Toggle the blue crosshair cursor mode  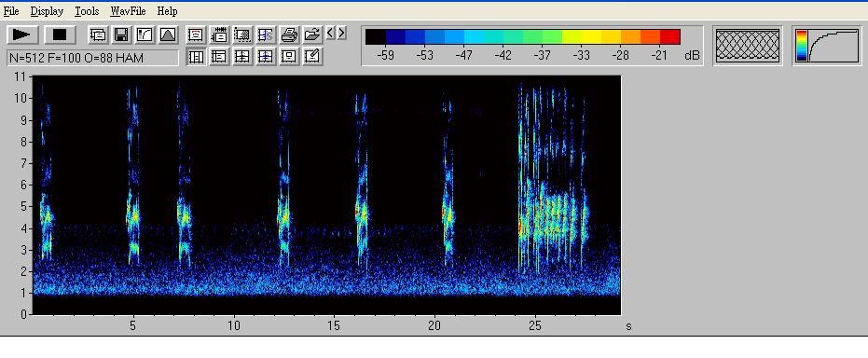[266, 57]
